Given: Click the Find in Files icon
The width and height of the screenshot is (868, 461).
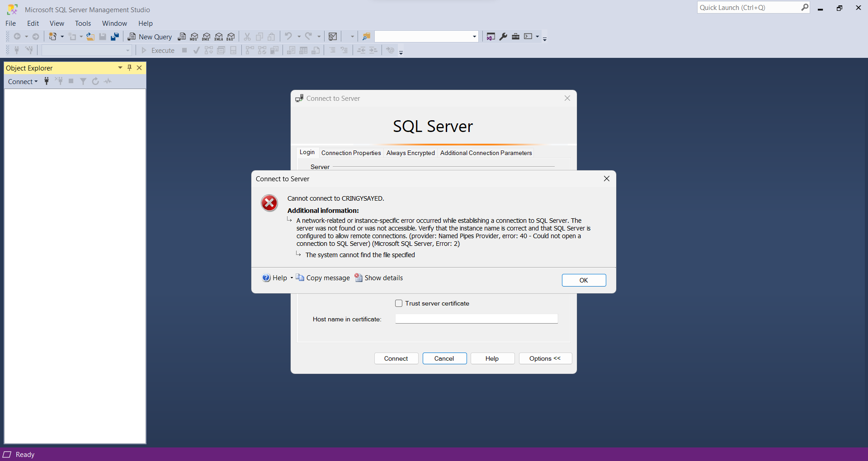Looking at the screenshot, I should click(x=366, y=37).
